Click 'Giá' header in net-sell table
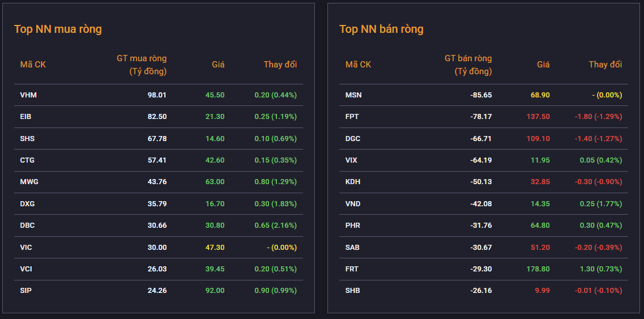The width and height of the screenshot is (644, 319). [x=543, y=65]
